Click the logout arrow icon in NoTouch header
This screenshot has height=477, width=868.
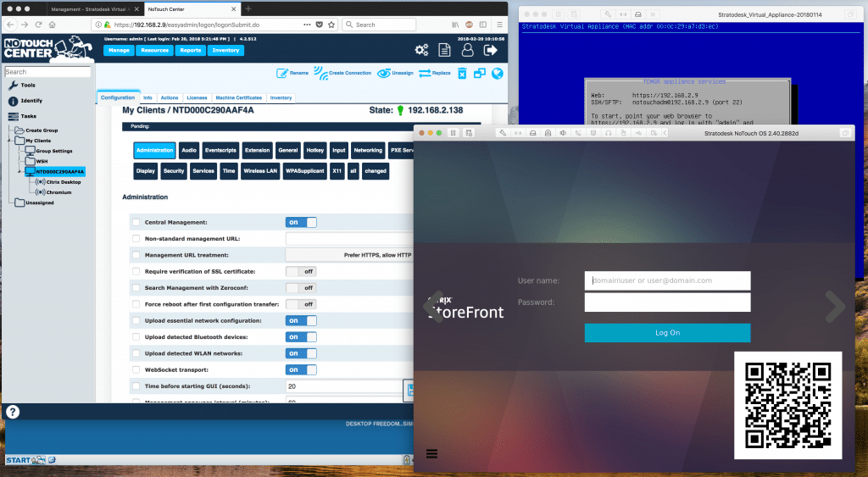click(x=491, y=50)
